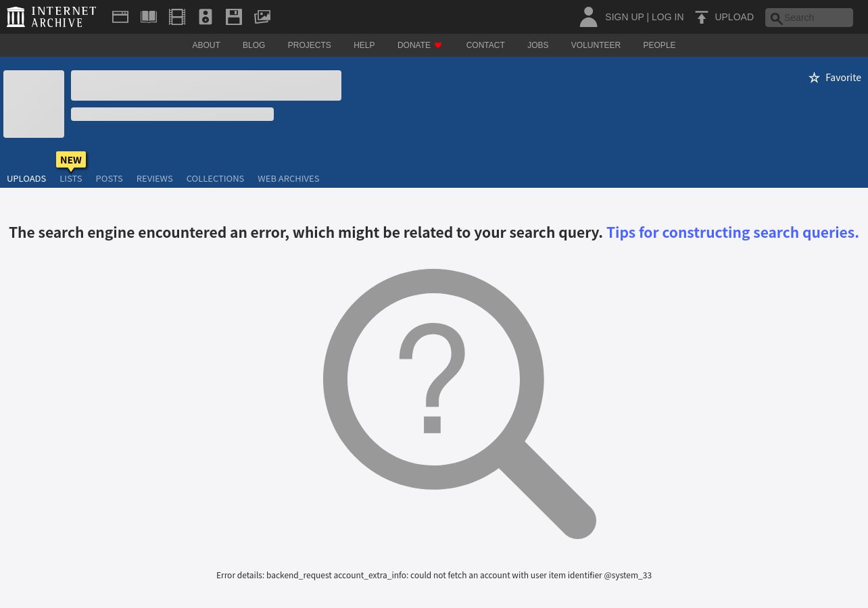
Task: Open the PROJECTS menu item
Action: tap(309, 45)
